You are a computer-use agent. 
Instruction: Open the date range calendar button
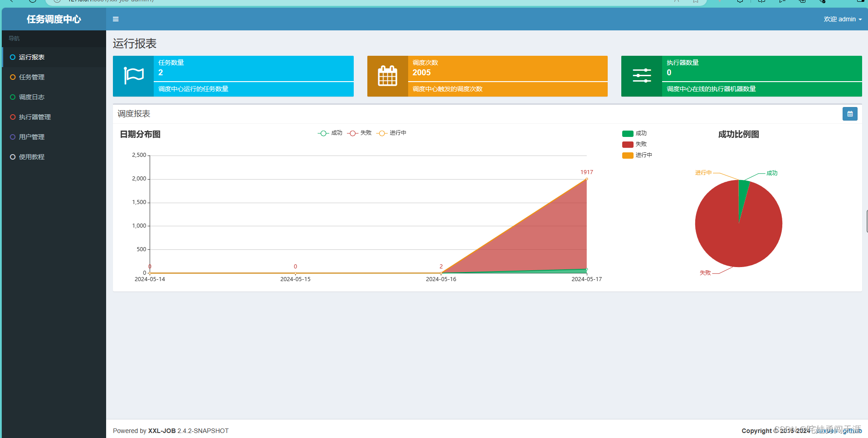850,114
